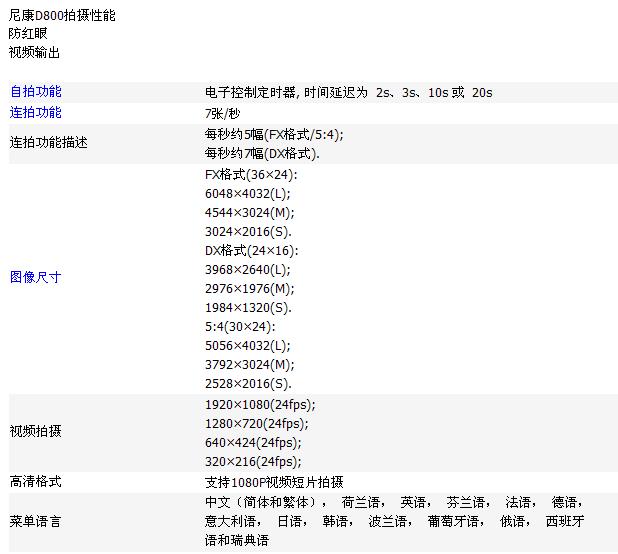Click the 视频输出 text
Screen dimensions: 618x554
[x=34, y=52]
